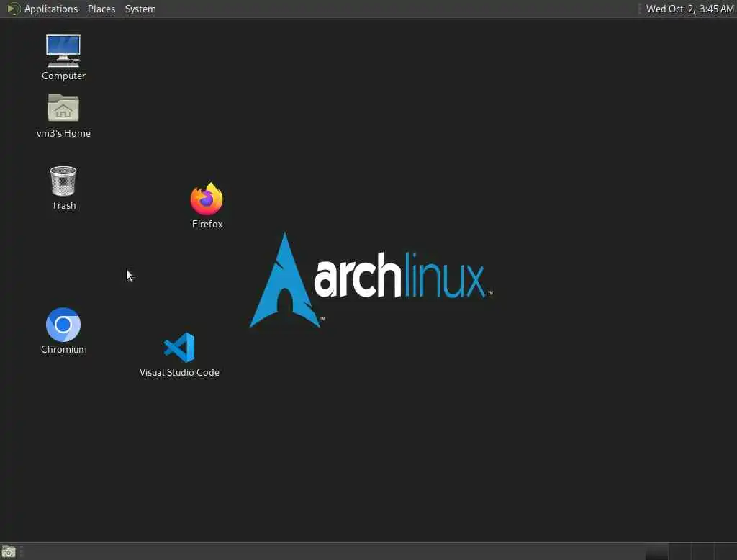The width and height of the screenshot is (737, 560).
Task: Click the "Chromium" label text
Action: [63, 349]
